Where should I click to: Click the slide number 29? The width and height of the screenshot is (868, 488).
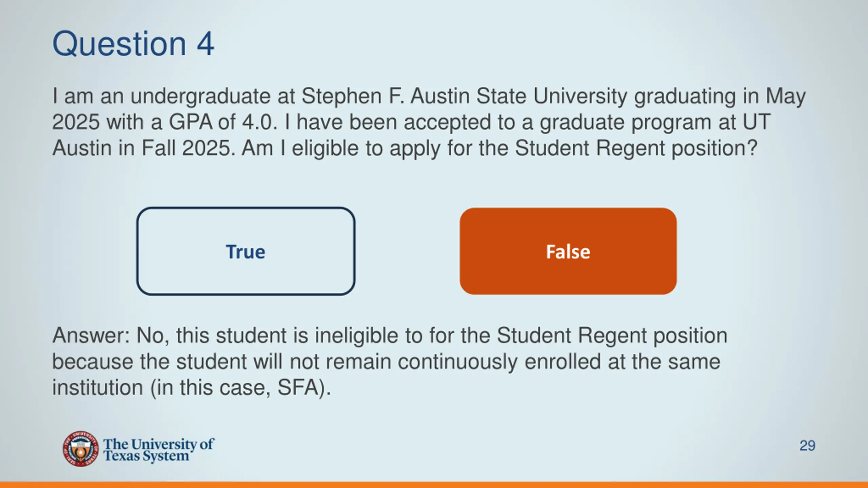(807, 446)
